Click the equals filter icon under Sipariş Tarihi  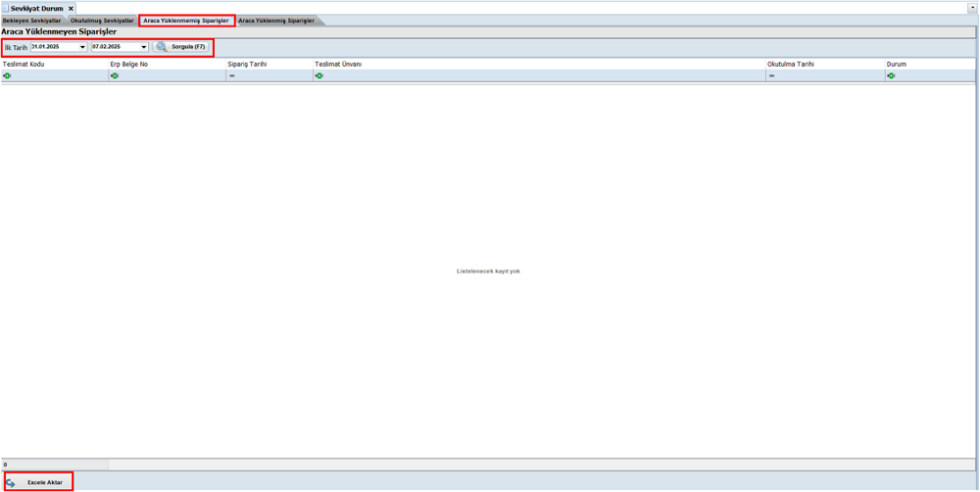[x=232, y=75]
